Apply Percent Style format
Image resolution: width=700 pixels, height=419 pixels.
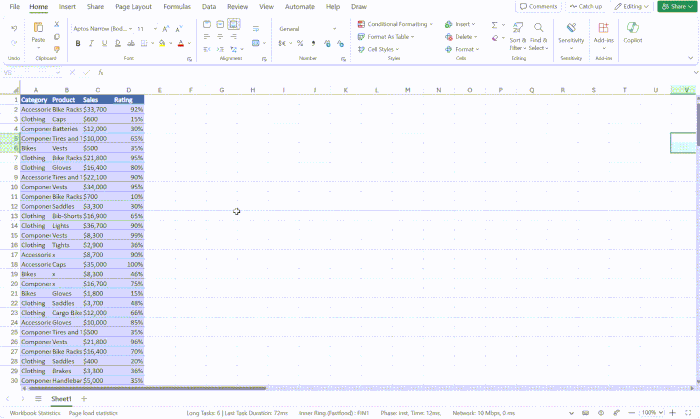tap(300, 43)
